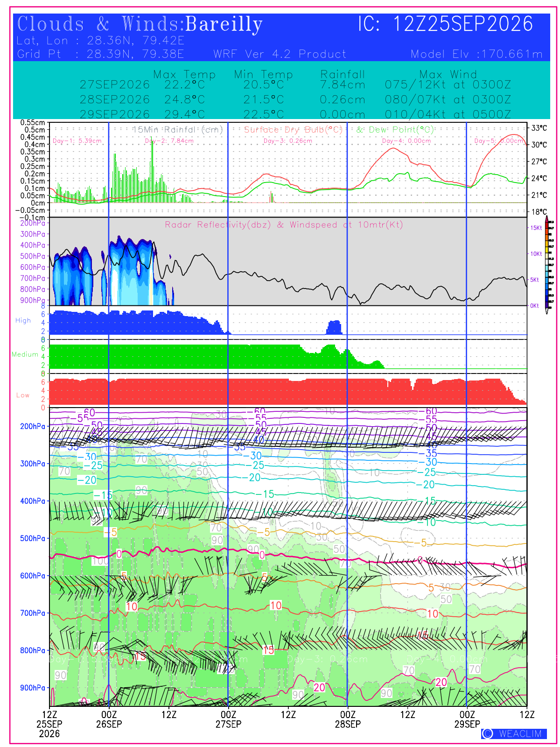Click the 27SEP2026 forecast row date
This screenshot has width=560, height=747.
(x=115, y=85)
